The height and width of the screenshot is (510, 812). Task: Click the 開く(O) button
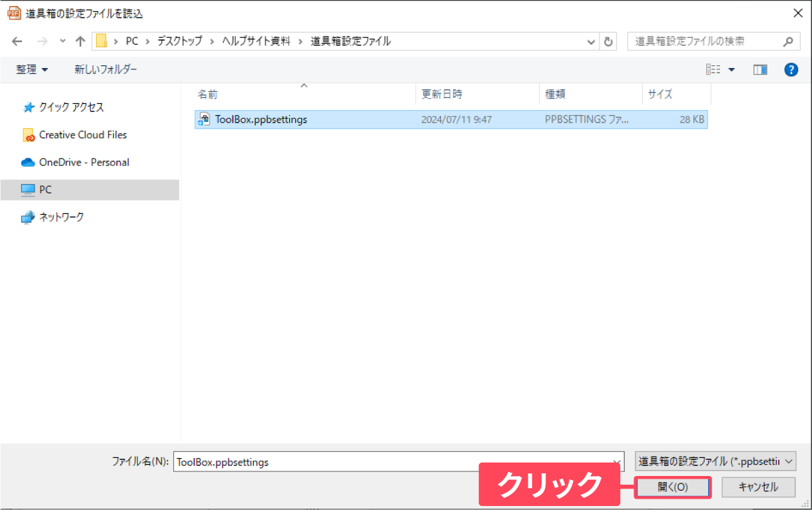[x=673, y=487]
